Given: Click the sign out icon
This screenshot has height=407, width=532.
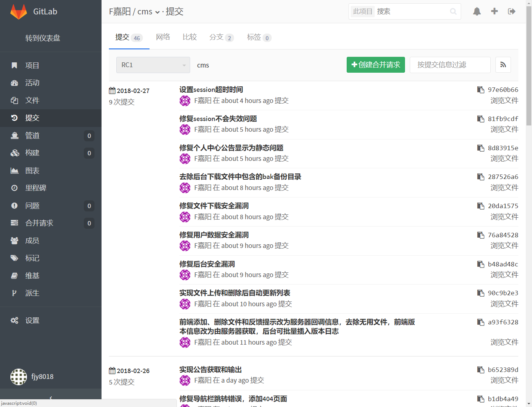Looking at the screenshot, I should (x=512, y=11).
